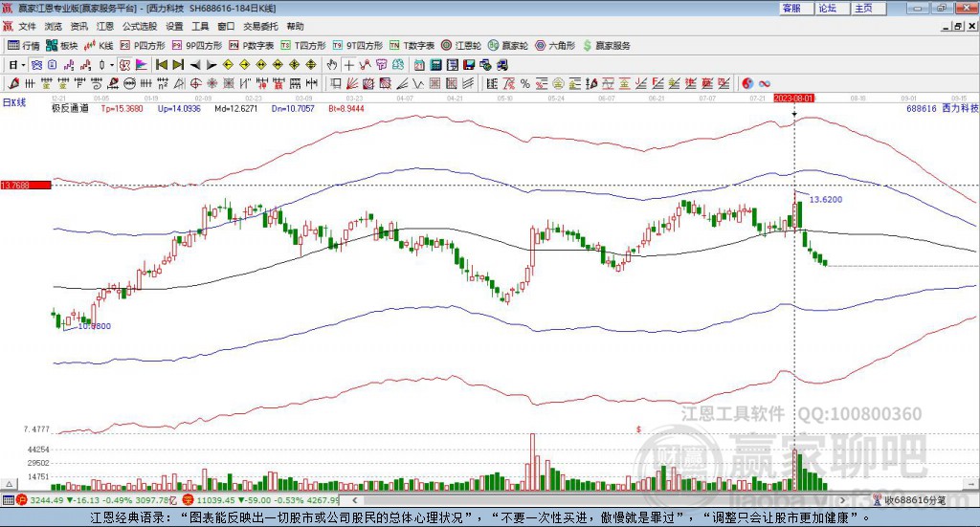Click the 13.6200 high price label
Viewport: 980px width, 527px height.
click(x=826, y=200)
